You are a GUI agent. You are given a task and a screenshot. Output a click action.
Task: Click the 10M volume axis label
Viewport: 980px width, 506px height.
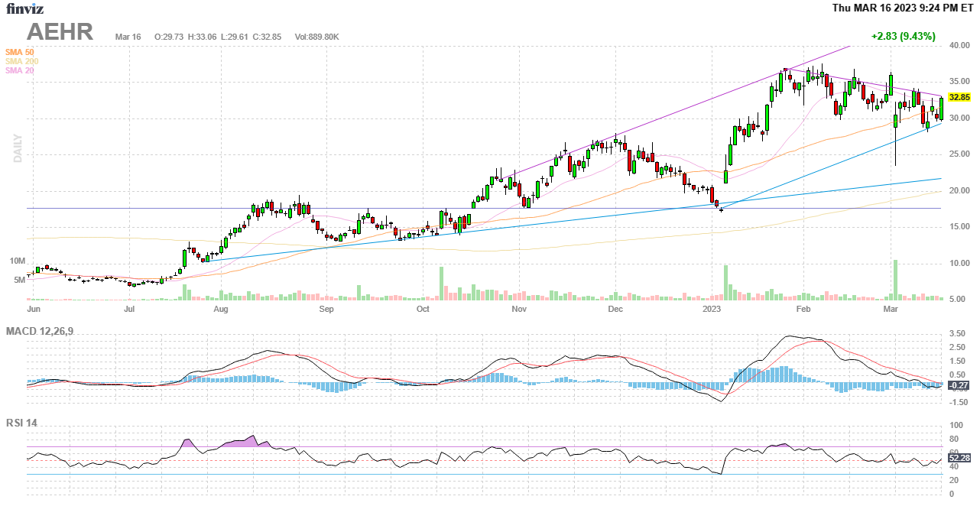tap(18, 261)
